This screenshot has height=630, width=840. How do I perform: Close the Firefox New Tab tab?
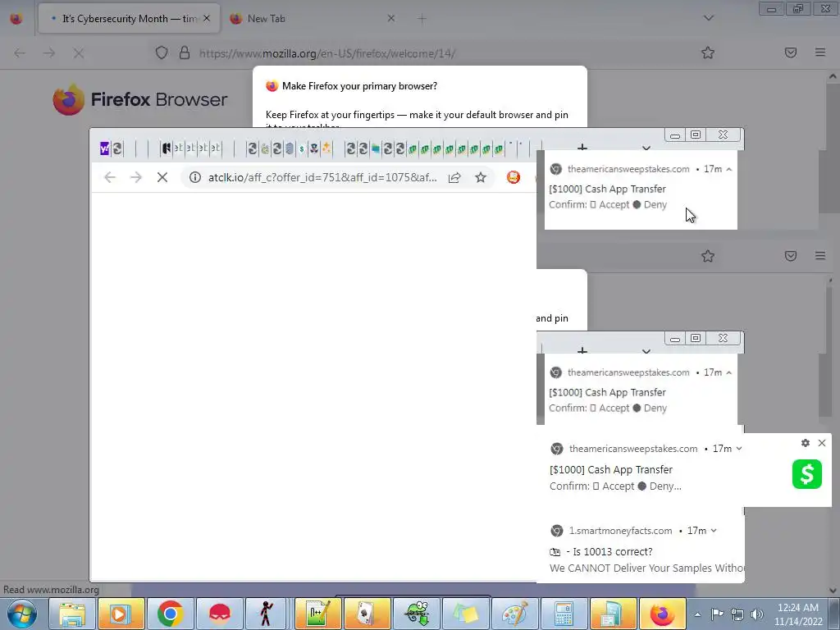click(391, 18)
